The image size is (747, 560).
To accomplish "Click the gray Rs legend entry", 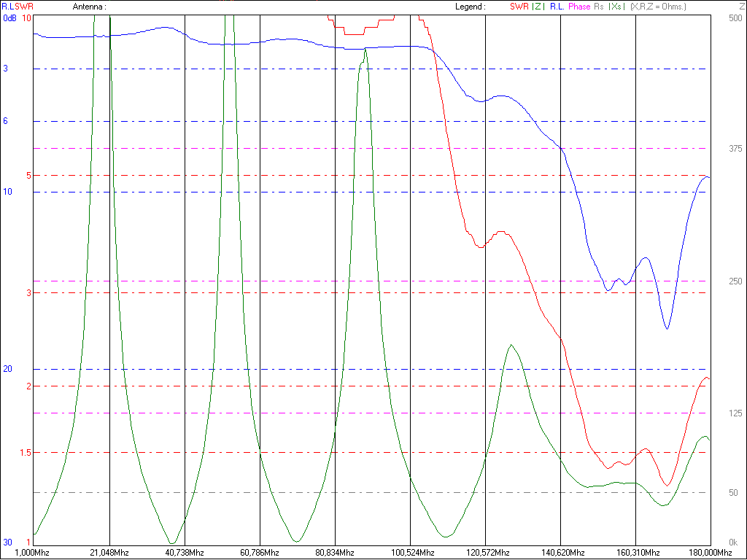I will coord(599,7).
